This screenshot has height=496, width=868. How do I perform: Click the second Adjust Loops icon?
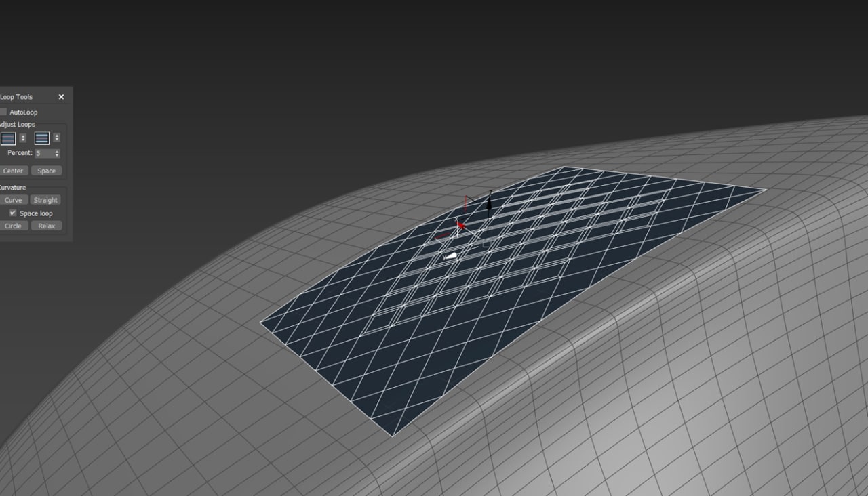(42, 138)
